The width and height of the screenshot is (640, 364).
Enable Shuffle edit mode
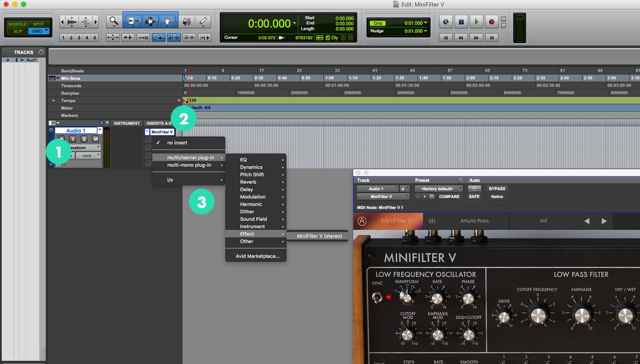point(17,24)
